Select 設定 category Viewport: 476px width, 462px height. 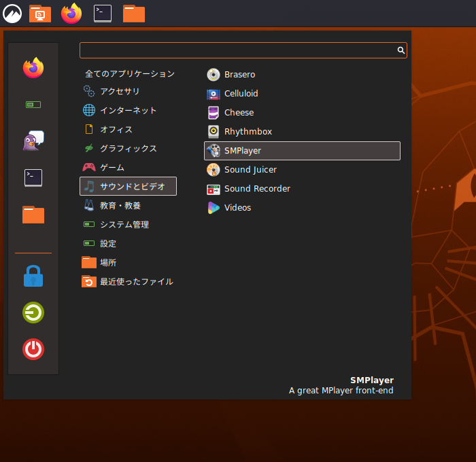click(128, 244)
